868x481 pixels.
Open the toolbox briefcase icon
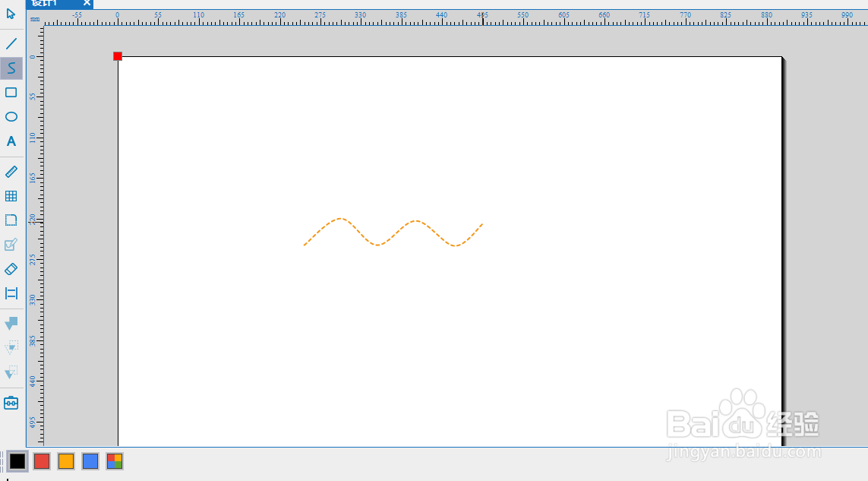click(11, 403)
